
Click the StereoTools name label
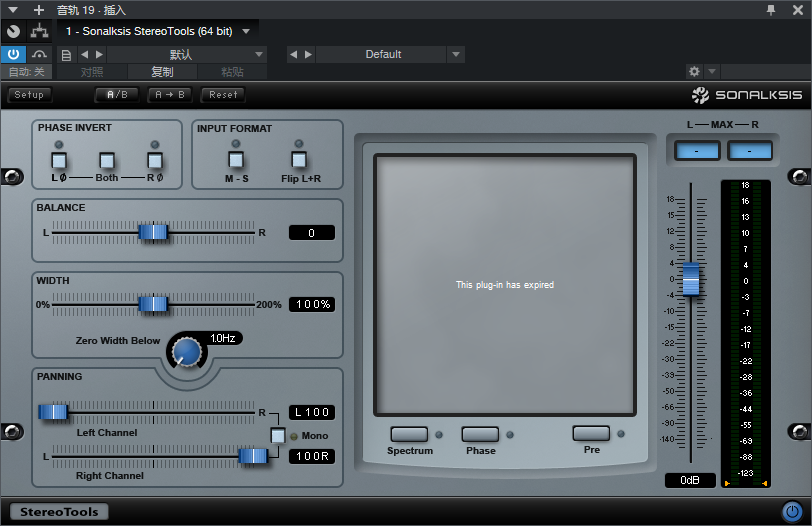point(59,512)
